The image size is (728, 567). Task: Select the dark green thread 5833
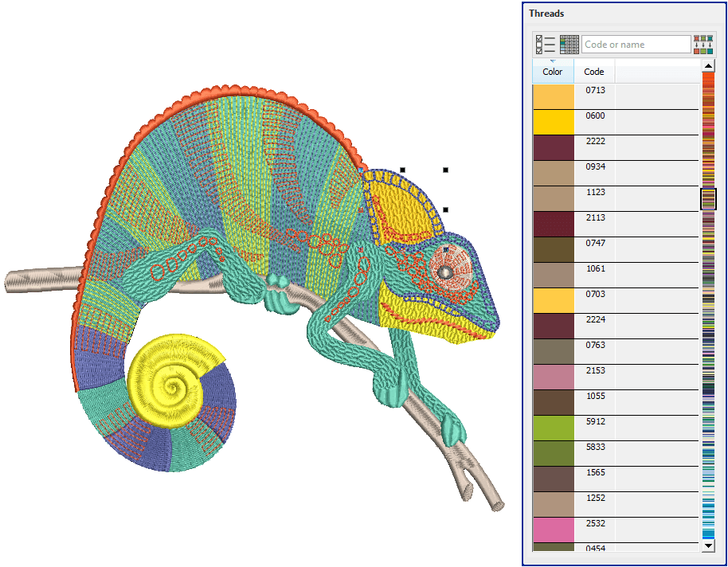[553, 454]
